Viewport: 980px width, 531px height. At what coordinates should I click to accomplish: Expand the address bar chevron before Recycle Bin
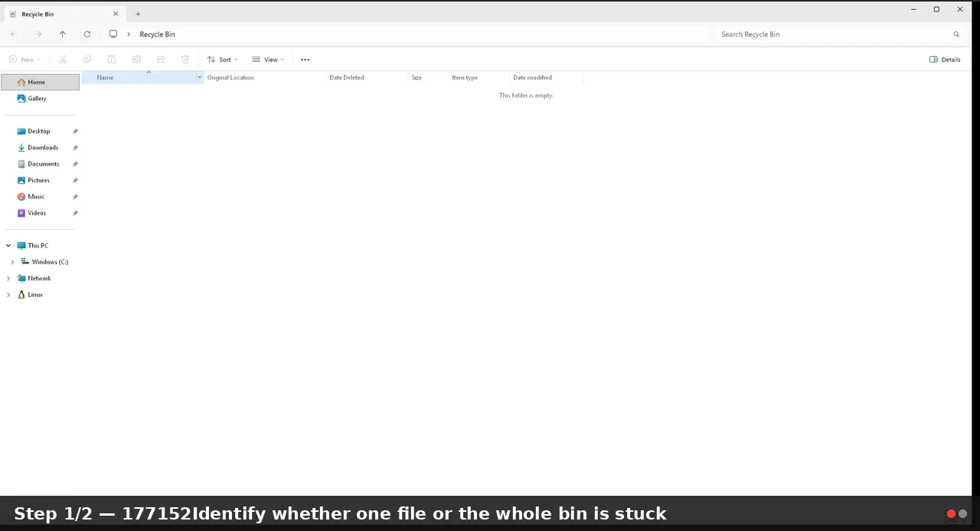point(129,34)
